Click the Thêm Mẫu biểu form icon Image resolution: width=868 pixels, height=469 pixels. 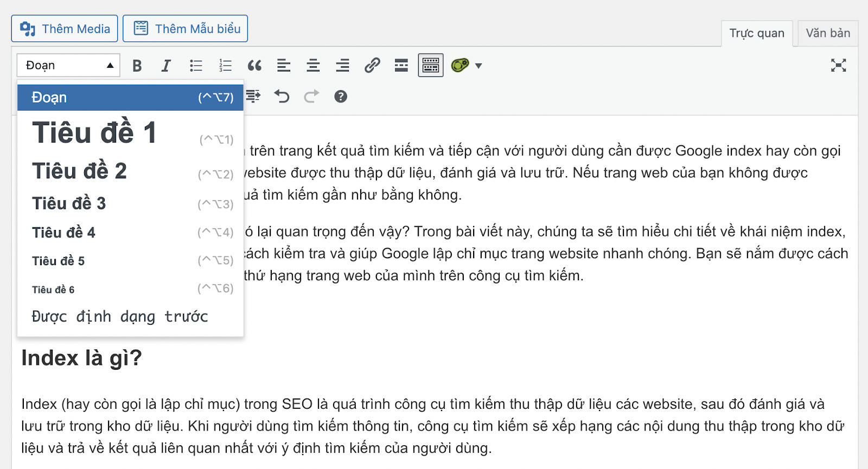click(141, 28)
